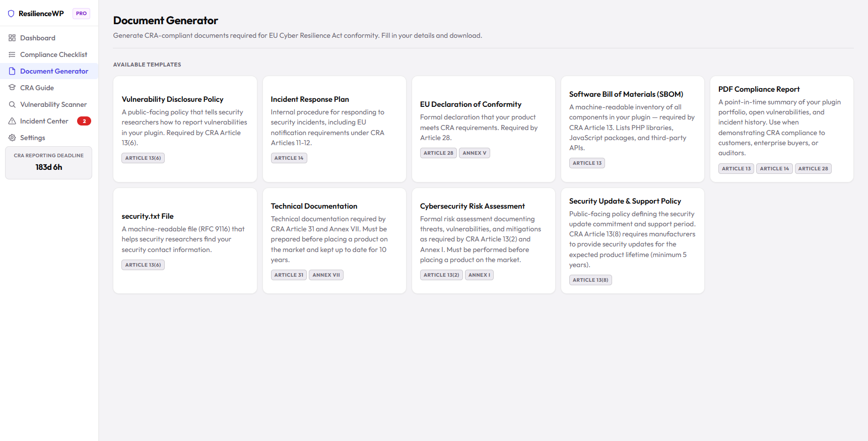The width and height of the screenshot is (868, 441).
Task: Click the ANNEX VII tag
Action: 326,275
